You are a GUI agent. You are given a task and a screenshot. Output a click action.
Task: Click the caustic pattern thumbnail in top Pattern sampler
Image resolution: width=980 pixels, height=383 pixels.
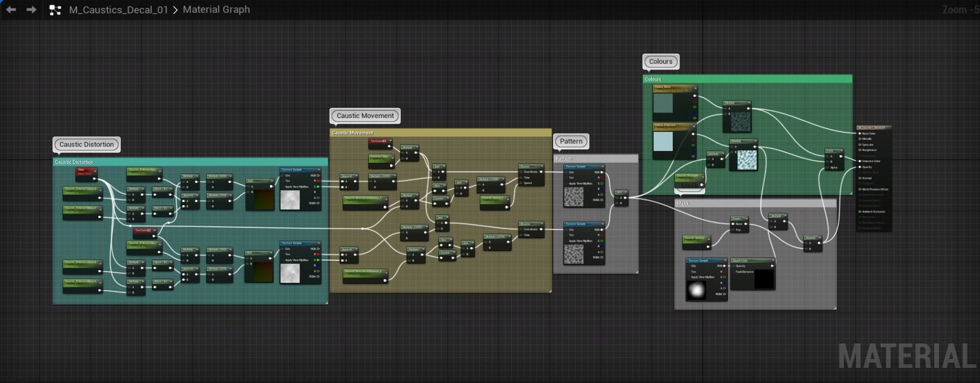pyautogui.click(x=574, y=197)
